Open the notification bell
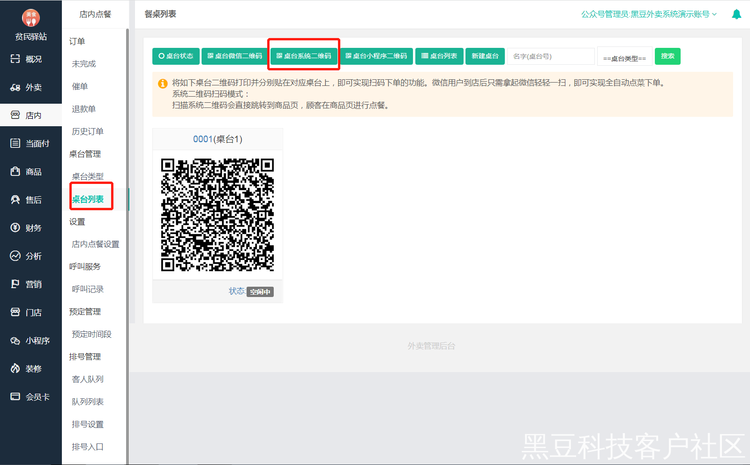The width and height of the screenshot is (750, 465). [x=736, y=14]
